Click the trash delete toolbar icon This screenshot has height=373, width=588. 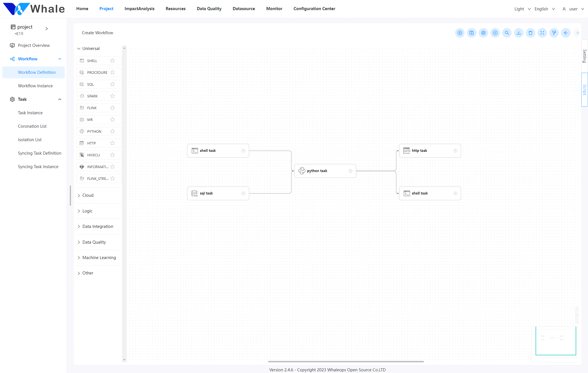click(531, 33)
